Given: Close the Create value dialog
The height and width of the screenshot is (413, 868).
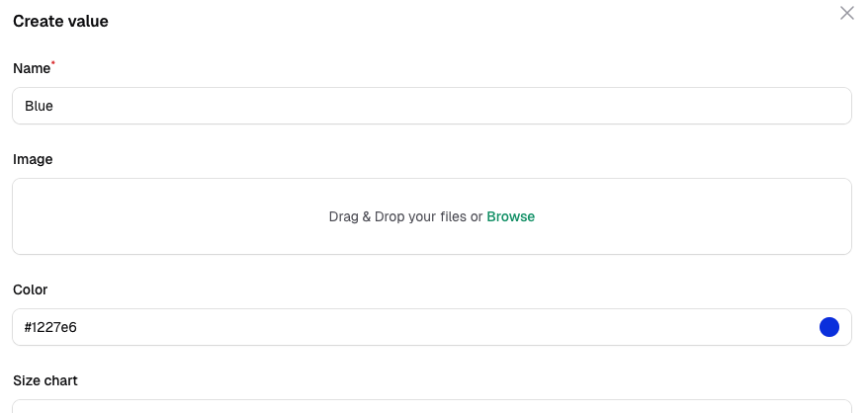Looking at the screenshot, I should tap(846, 13).
